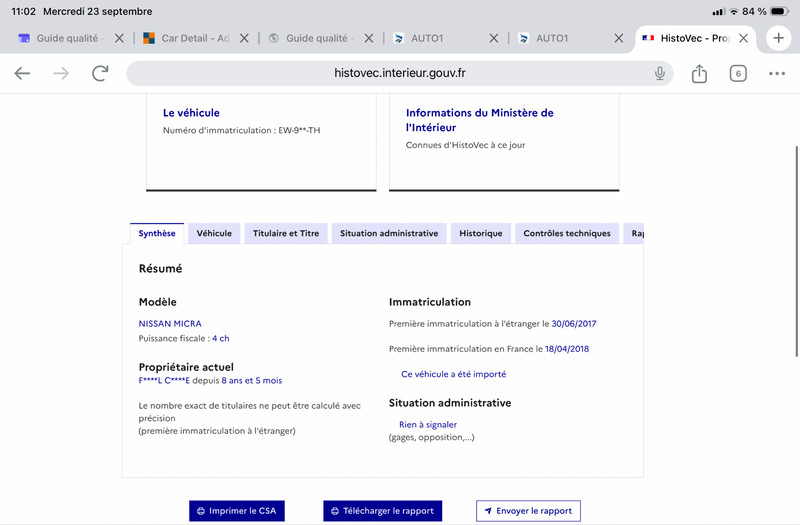Open the Historique tab
Viewport: 800px width, 525px height.
tap(481, 234)
